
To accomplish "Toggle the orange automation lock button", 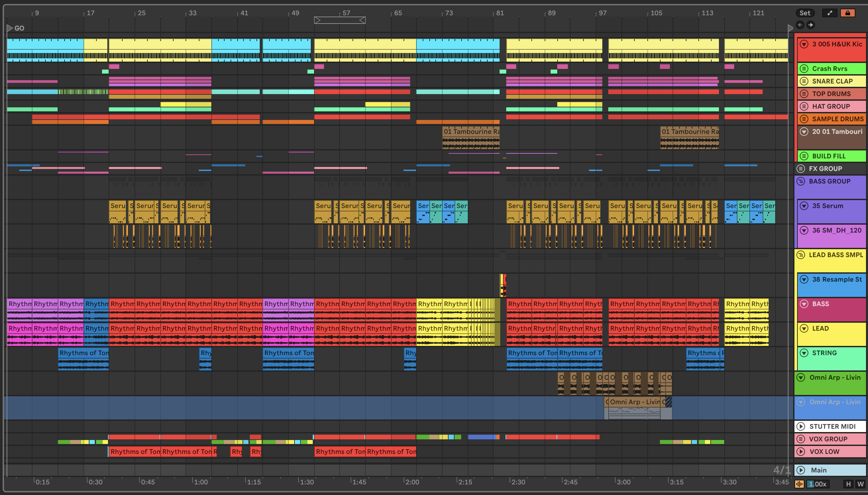I will (847, 13).
